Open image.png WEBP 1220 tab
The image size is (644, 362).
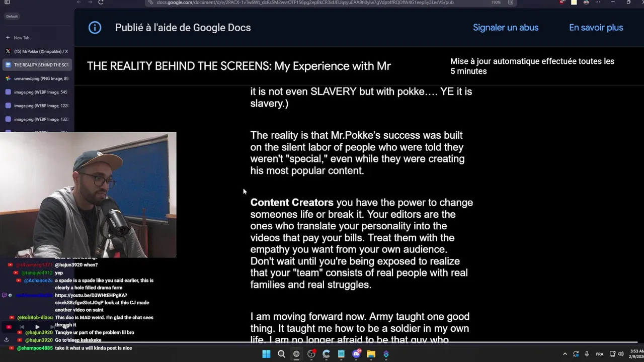click(37, 106)
